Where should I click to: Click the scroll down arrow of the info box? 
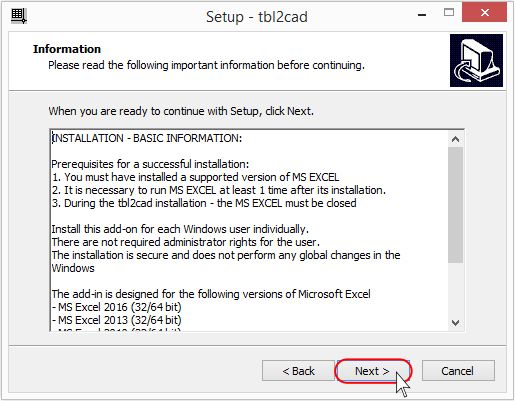(455, 322)
